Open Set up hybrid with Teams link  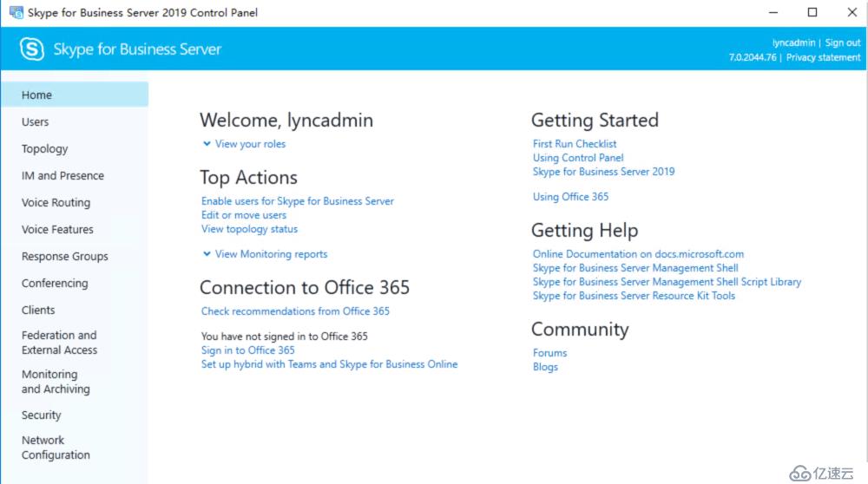click(329, 364)
